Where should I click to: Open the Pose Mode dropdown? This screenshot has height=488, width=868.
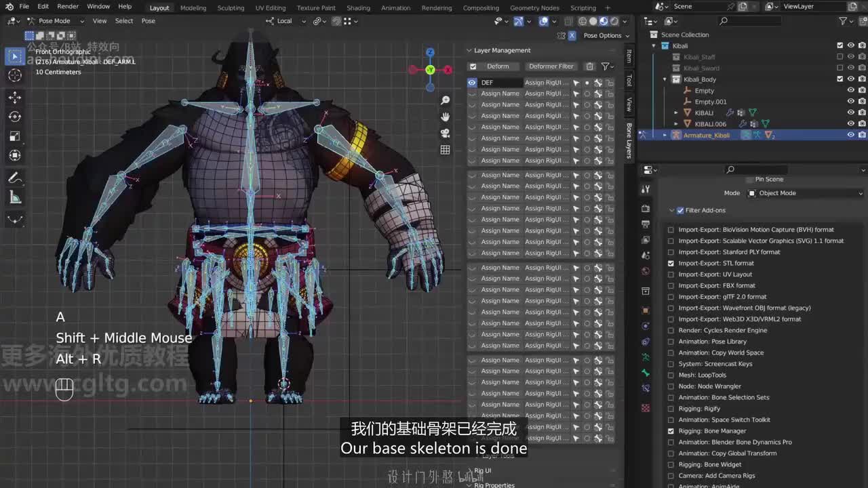coord(56,21)
